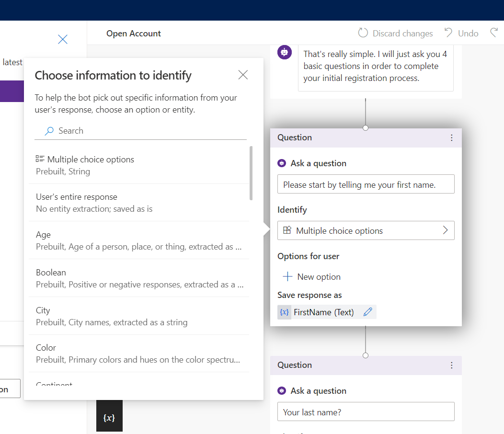The width and height of the screenshot is (504, 434).
Task: Click the blue X icon on the left pane
Action: 63,39
